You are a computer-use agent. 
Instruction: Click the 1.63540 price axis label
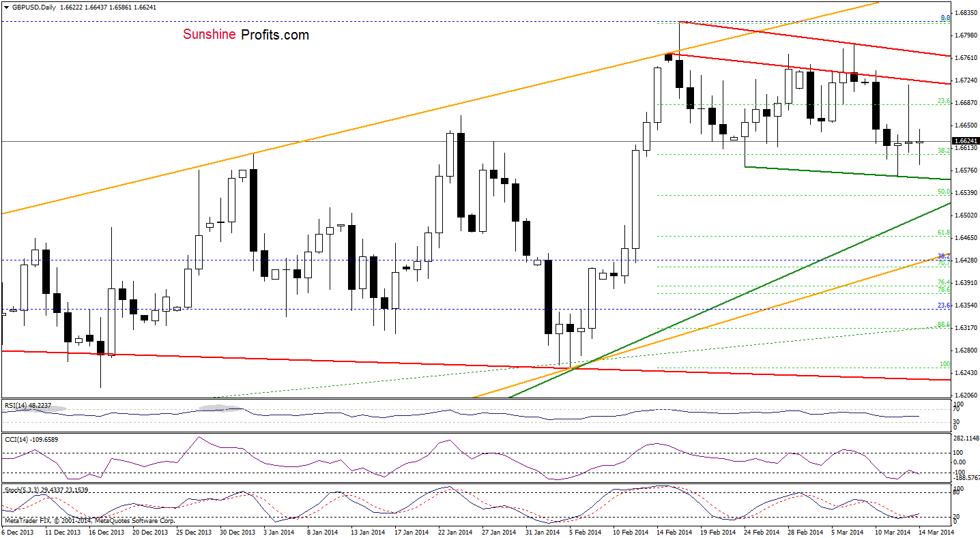pyautogui.click(x=967, y=305)
